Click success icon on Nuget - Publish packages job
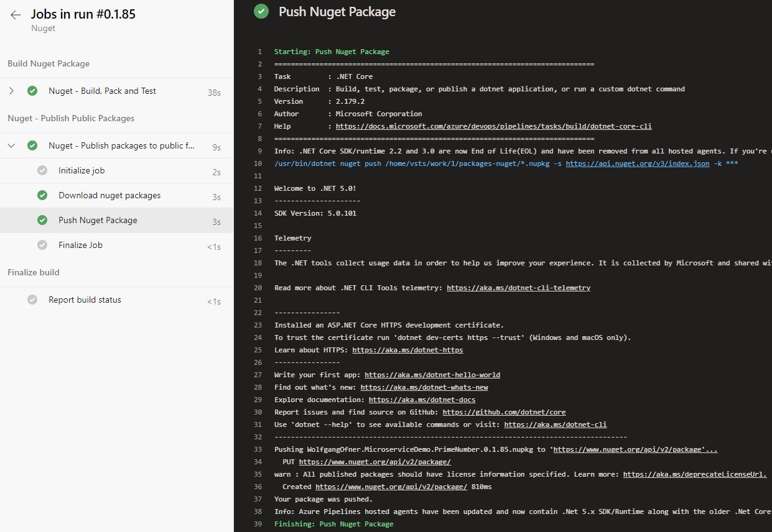 point(32,145)
